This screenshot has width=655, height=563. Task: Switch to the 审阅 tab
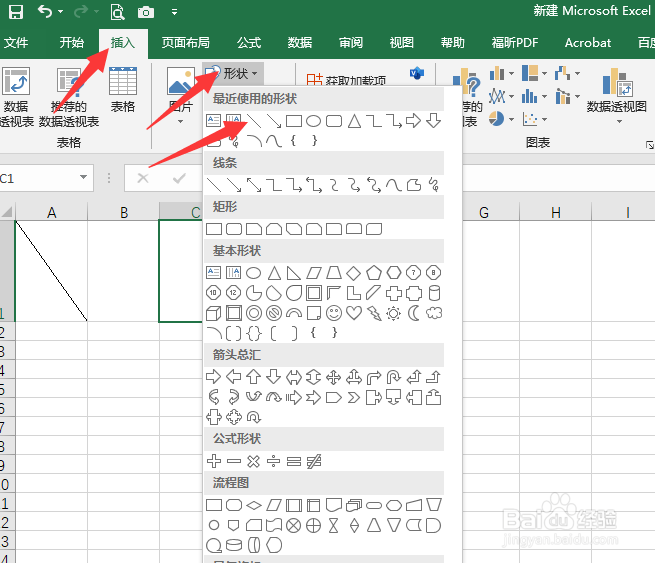(351, 43)
